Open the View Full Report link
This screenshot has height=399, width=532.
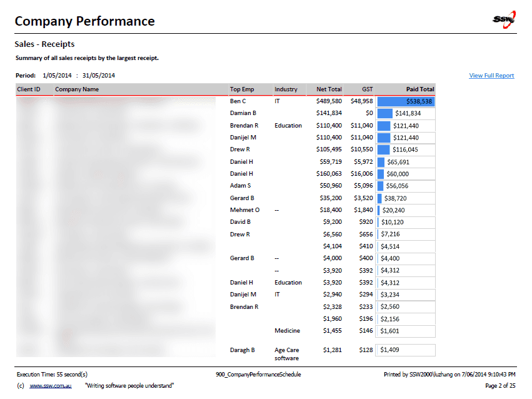[x=491, y=76]
